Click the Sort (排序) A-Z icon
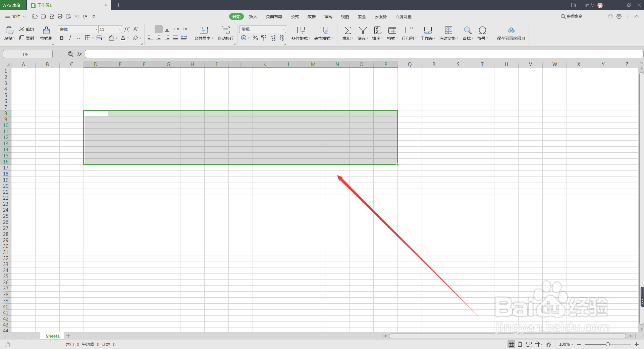The height and width of the screenshot is (349, 644). coord(378,30)
